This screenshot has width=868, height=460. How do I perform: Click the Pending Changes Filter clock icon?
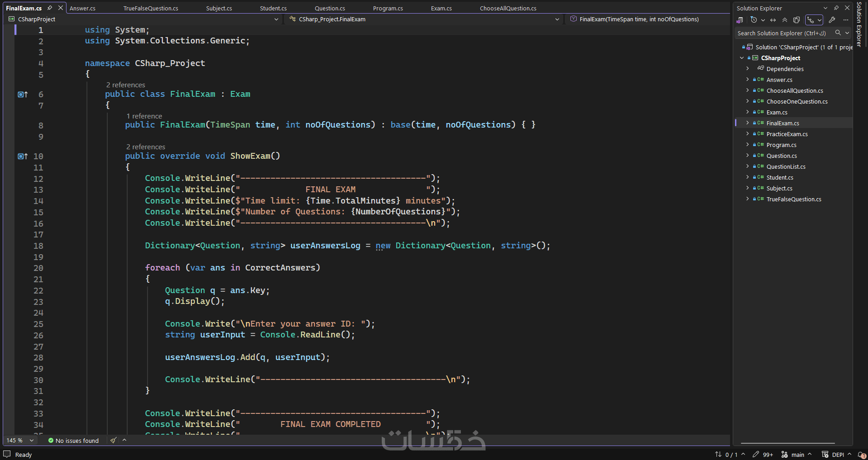pyautogui.click(x=754, y=20)
